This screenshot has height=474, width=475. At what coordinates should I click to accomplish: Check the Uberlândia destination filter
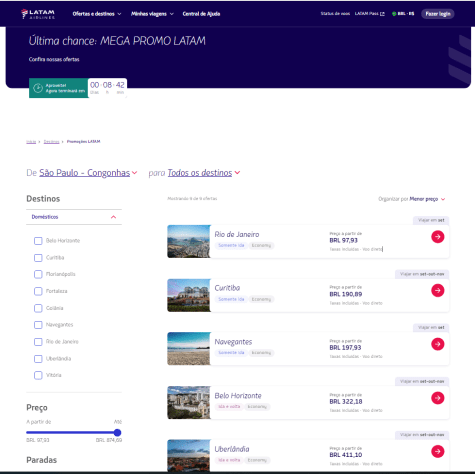pyautogui.click(x=38, y=359)
